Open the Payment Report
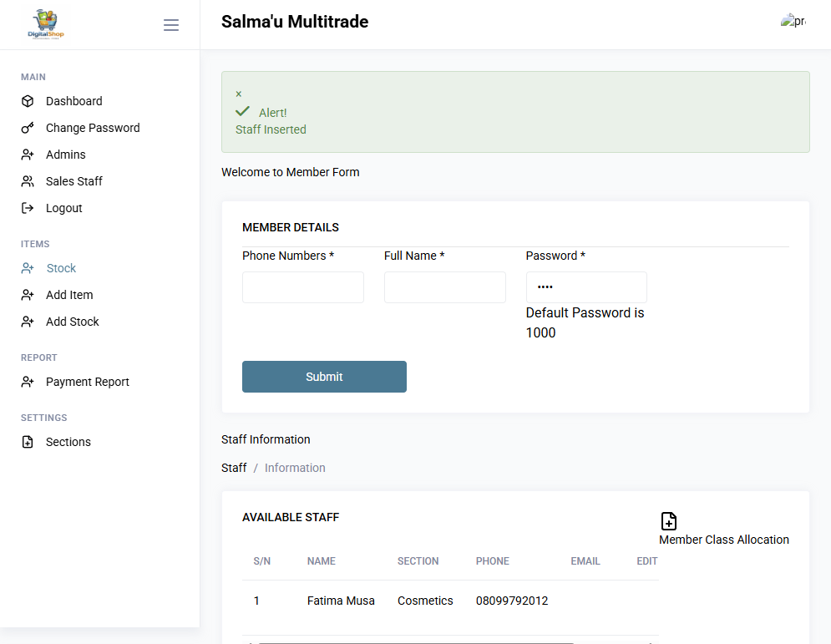Viewport: 831px width, 644px height. [88, 382]
